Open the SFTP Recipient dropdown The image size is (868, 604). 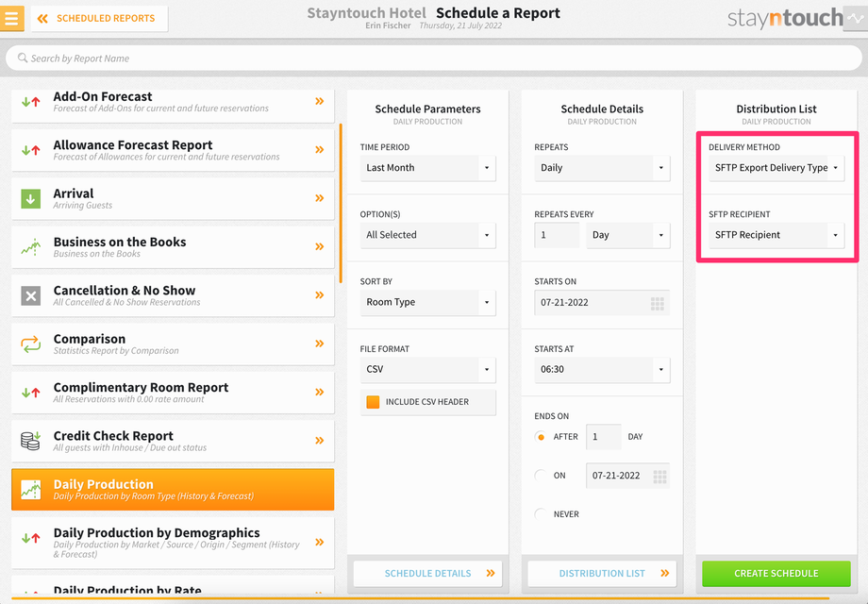(776, 235)
